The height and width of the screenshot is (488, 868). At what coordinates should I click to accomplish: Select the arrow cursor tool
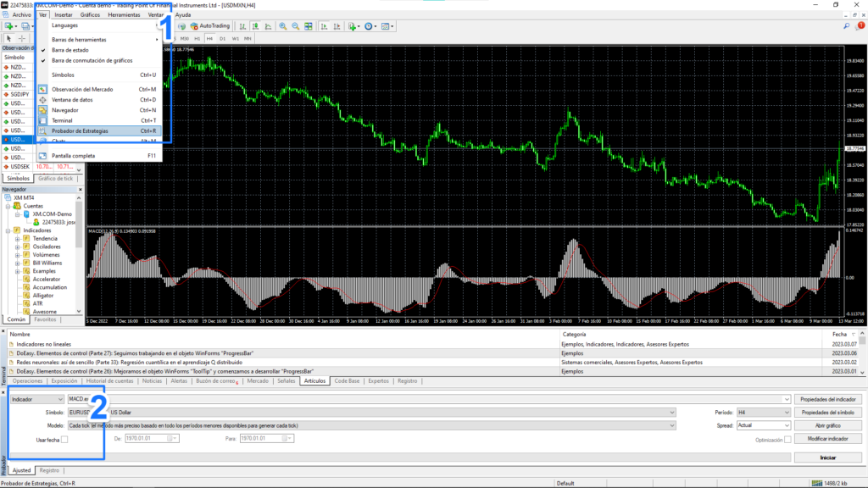pos(8,39)
